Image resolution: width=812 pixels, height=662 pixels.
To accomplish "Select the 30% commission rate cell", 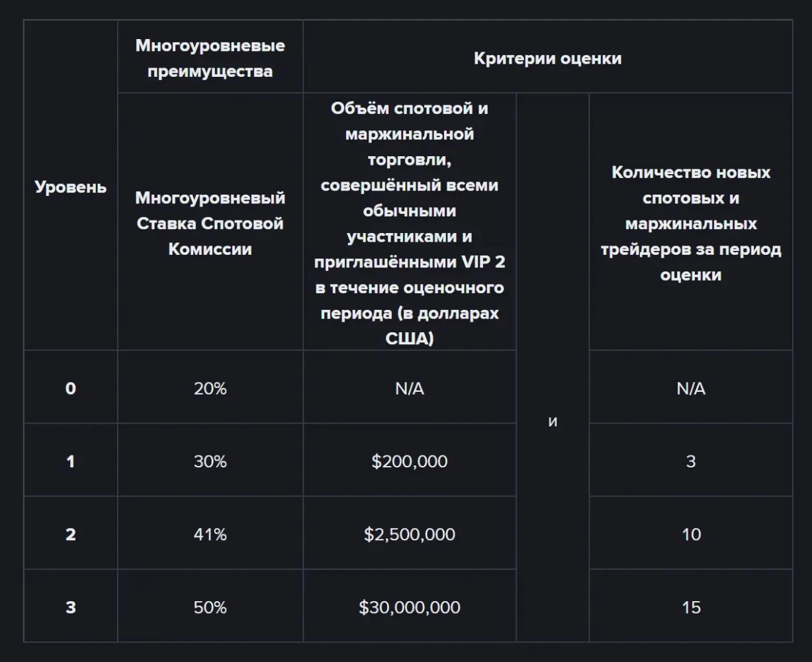I will click(210, 461).
